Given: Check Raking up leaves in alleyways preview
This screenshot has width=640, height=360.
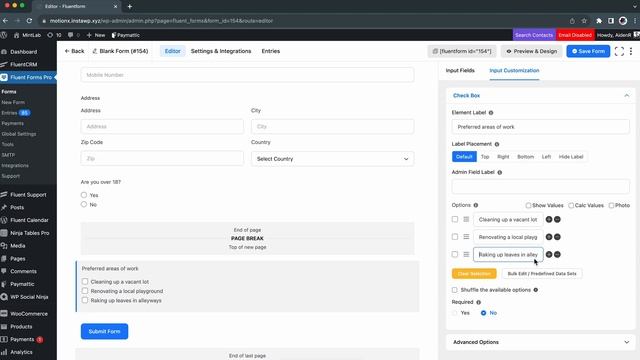Looking at the screenshot, I should (85, 300).
